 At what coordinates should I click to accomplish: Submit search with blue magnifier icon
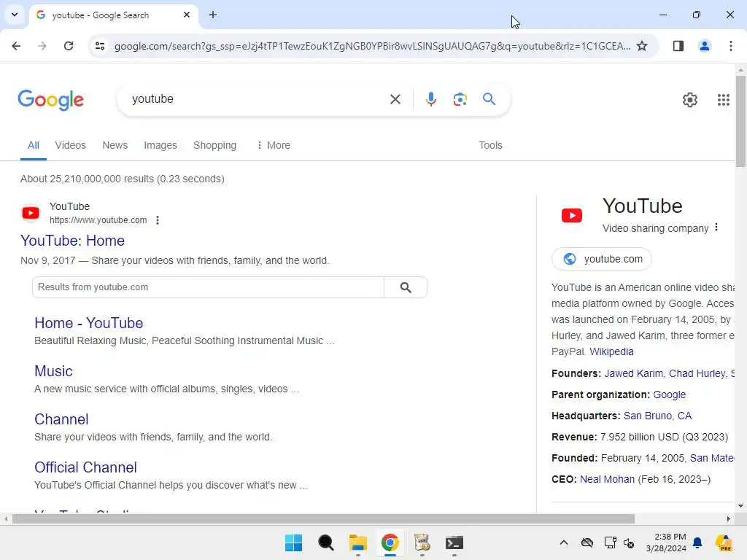point(489,99)
